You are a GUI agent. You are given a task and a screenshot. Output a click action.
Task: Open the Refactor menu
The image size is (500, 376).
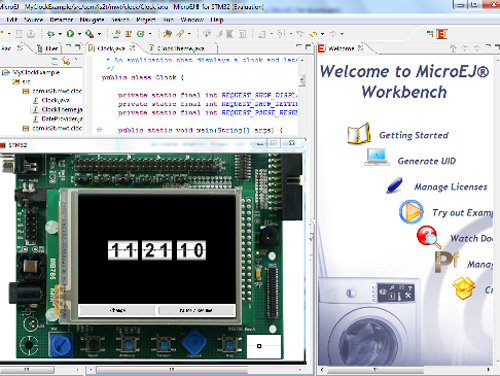(61, 20)
